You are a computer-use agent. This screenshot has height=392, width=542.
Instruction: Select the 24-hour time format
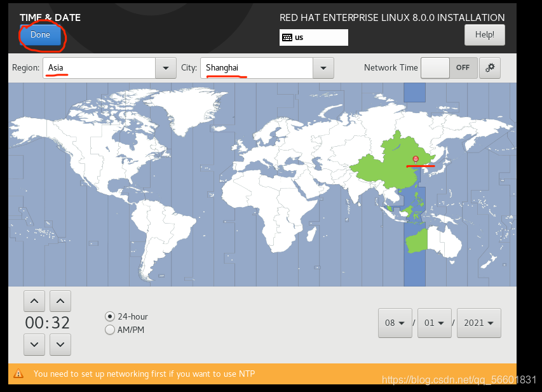[x=126, y=316]
